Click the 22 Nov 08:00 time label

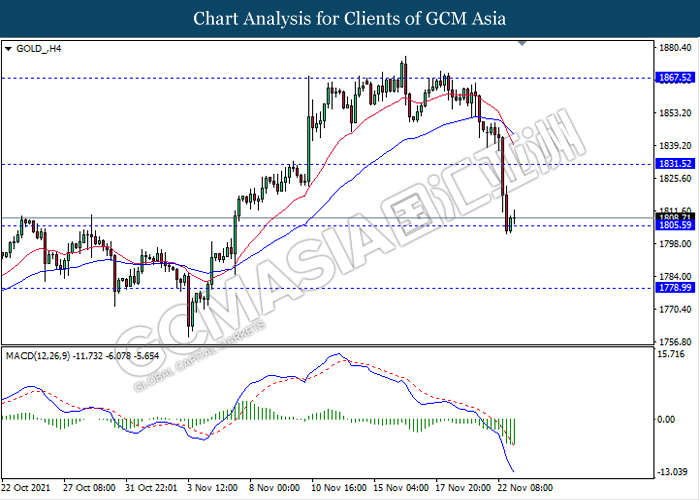pos(525,487)
